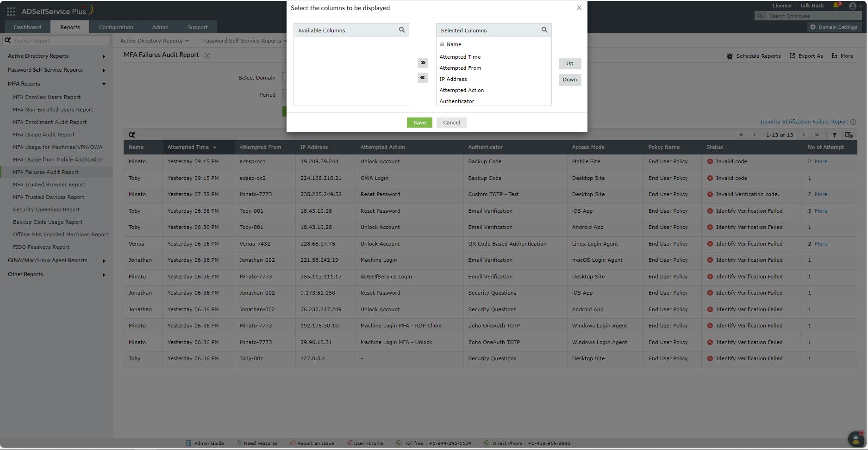Open the apps grid launcher
This screenshot has height=450, width=868.
11,11
